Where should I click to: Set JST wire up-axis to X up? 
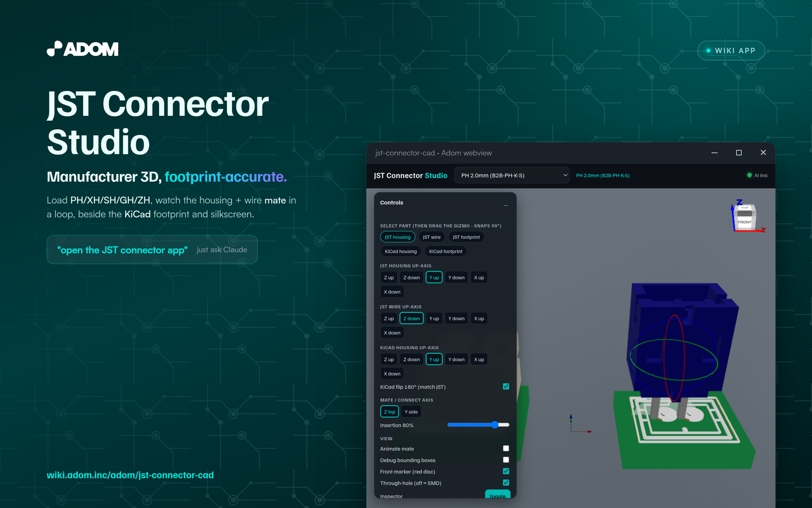coord(479,318)
